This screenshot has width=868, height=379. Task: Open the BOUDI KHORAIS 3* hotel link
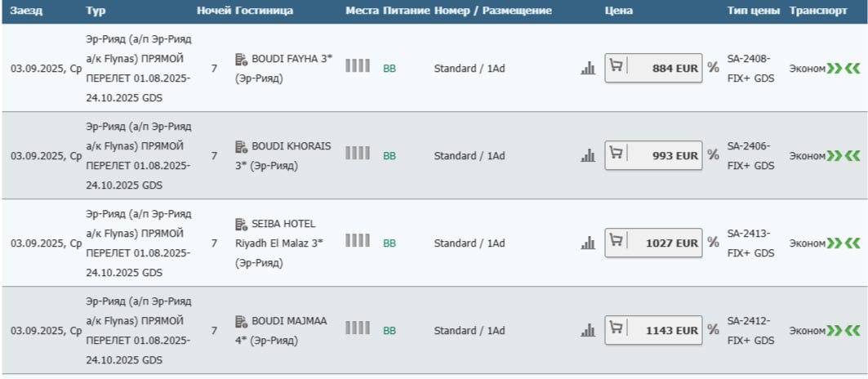[291, 146]
